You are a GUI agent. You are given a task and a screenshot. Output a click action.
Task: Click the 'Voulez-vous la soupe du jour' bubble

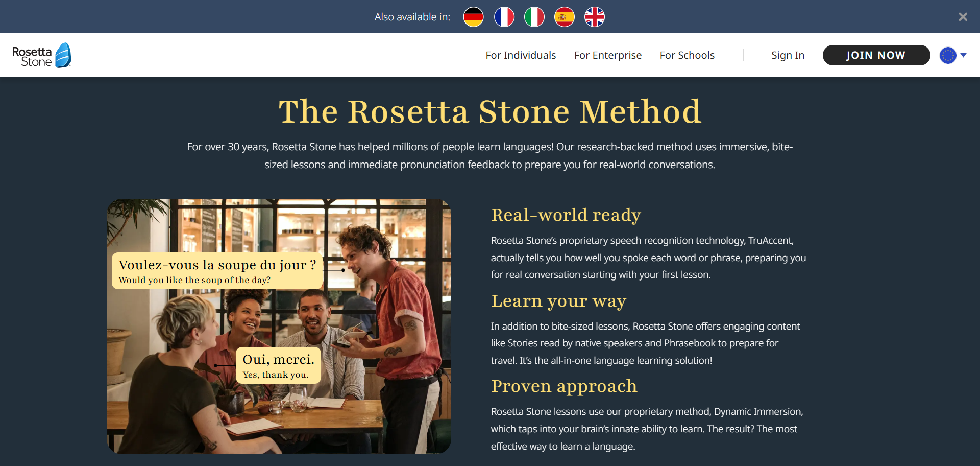click(217, 271)
